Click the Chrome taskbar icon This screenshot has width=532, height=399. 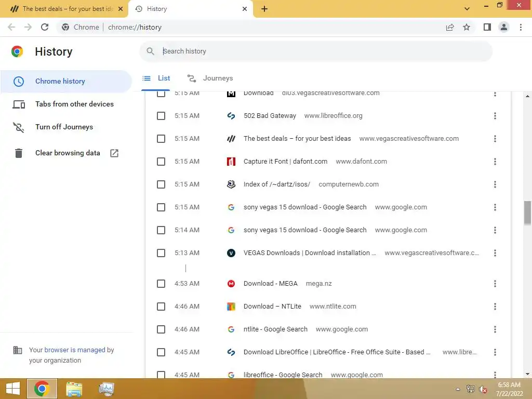42,389
